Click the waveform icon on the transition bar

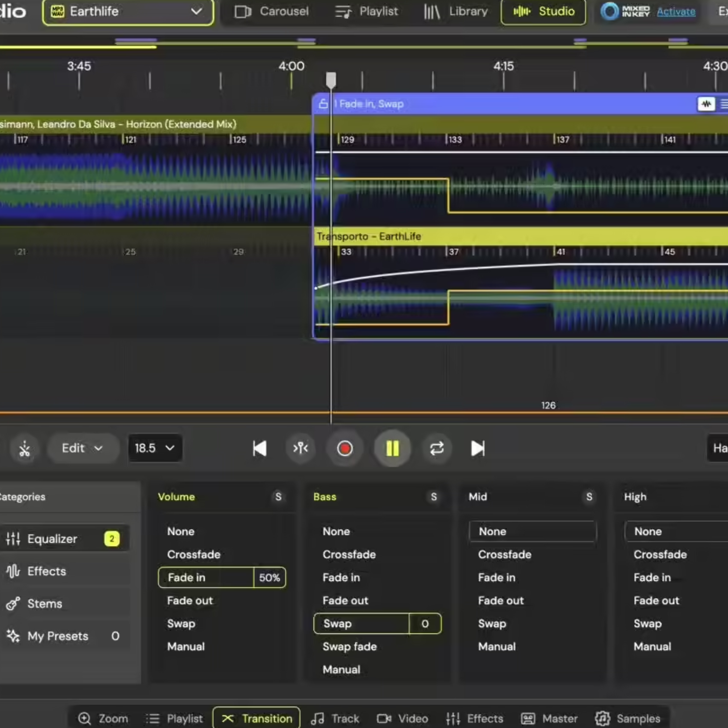click(706, 103)
